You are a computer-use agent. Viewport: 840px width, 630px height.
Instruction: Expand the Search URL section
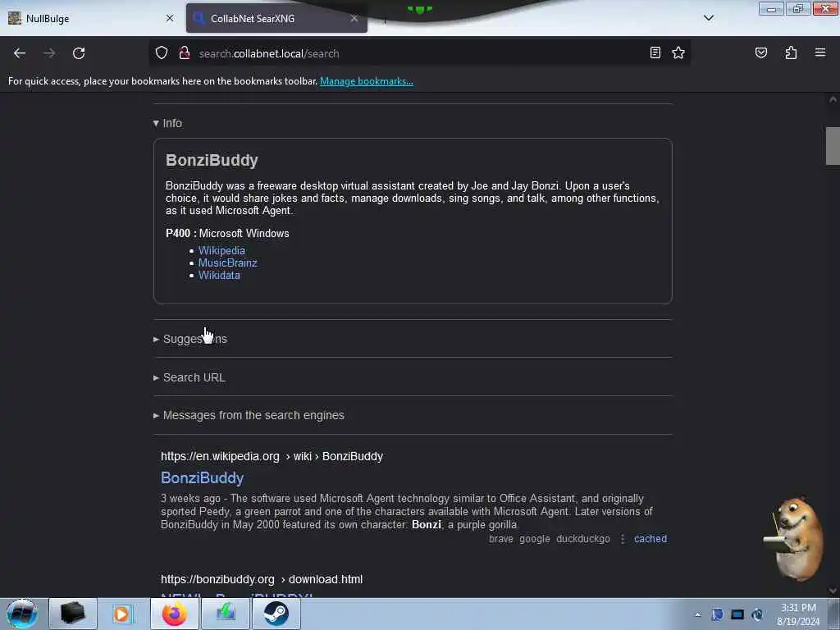189,377
